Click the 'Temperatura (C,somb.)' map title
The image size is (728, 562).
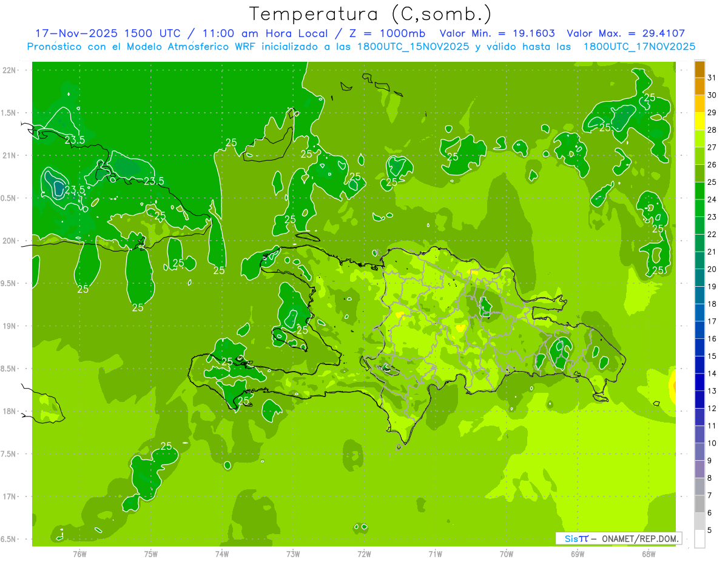pos(370,14)
